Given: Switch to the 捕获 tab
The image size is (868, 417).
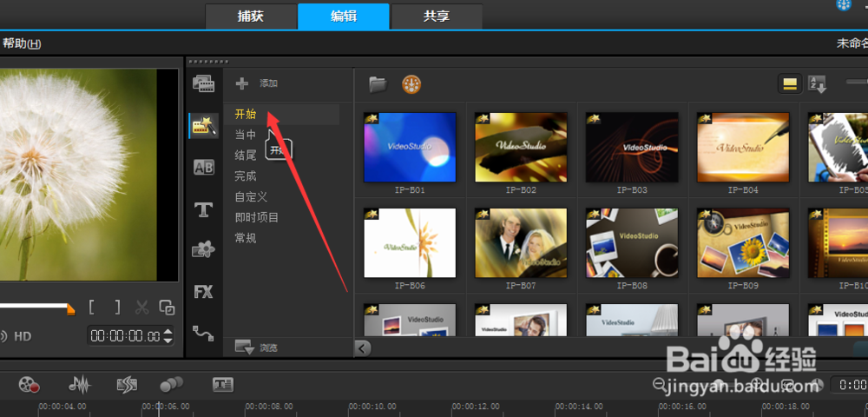Looking at the screenshot, I should point(250,16).
